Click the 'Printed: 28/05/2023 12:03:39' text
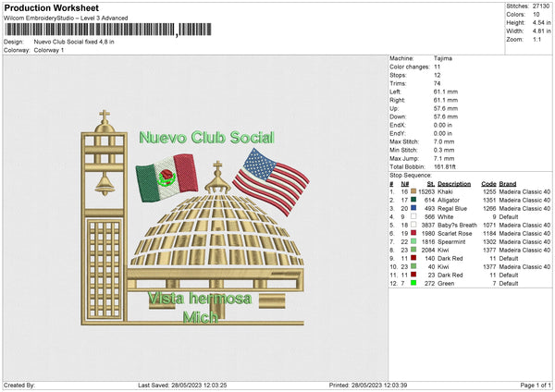 (368, 386)
